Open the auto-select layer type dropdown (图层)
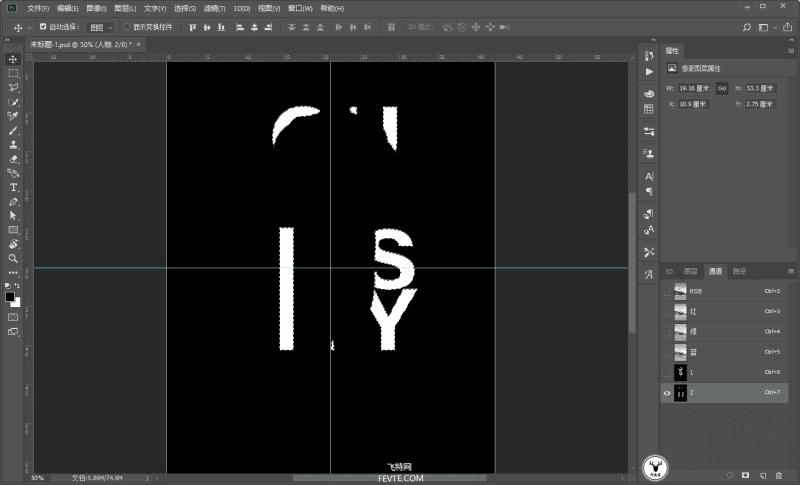 101,27
